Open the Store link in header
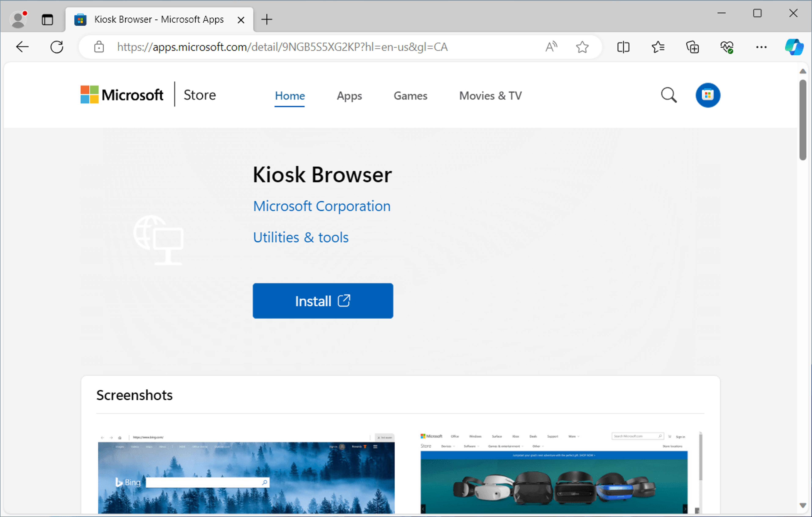 (200, 95)
